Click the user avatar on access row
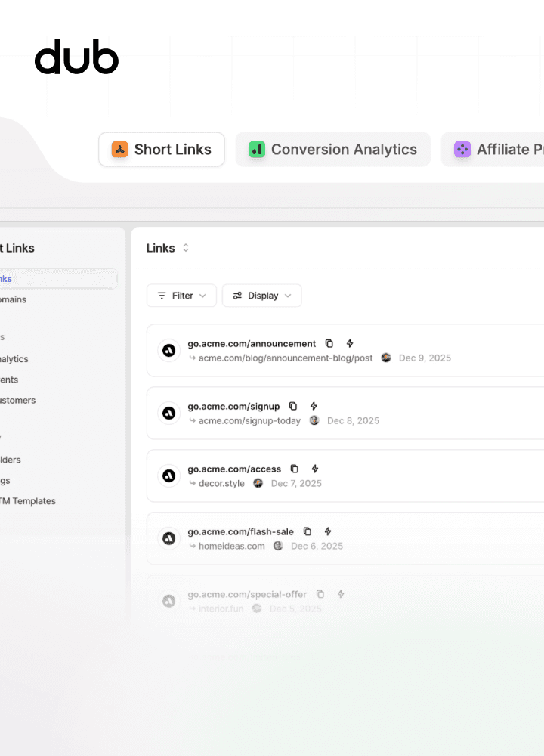544x756 pixels. (258, 483)
